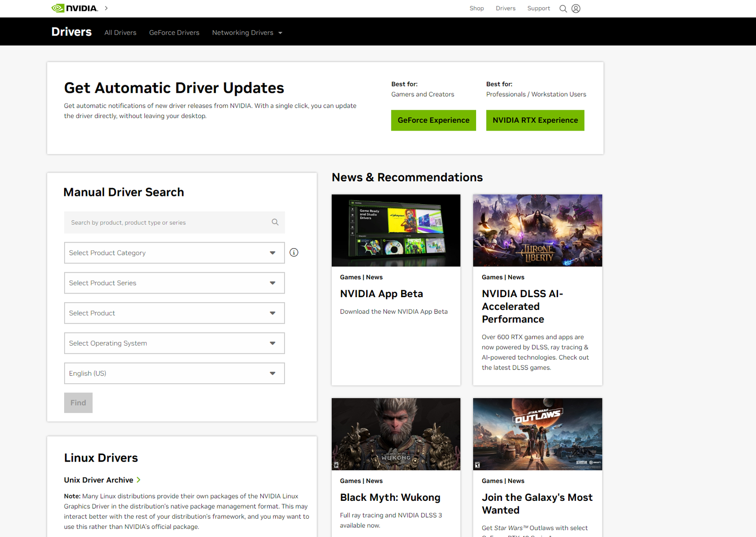756x537 pixels.
Task: Open the Black Myth Wukong thumbnail image
Action: (x=396, y=434)
